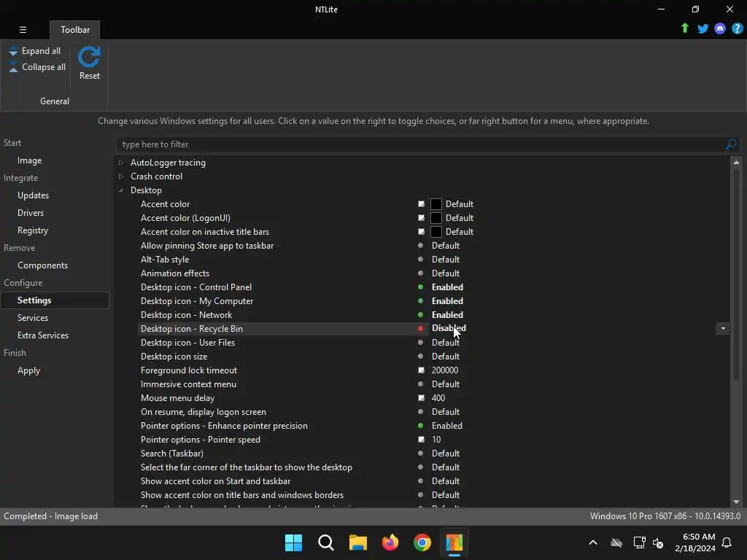The width and height of the screenshot is (747, 560).
Task: Show hidden tray icons chevron
Action: point(593,542)
